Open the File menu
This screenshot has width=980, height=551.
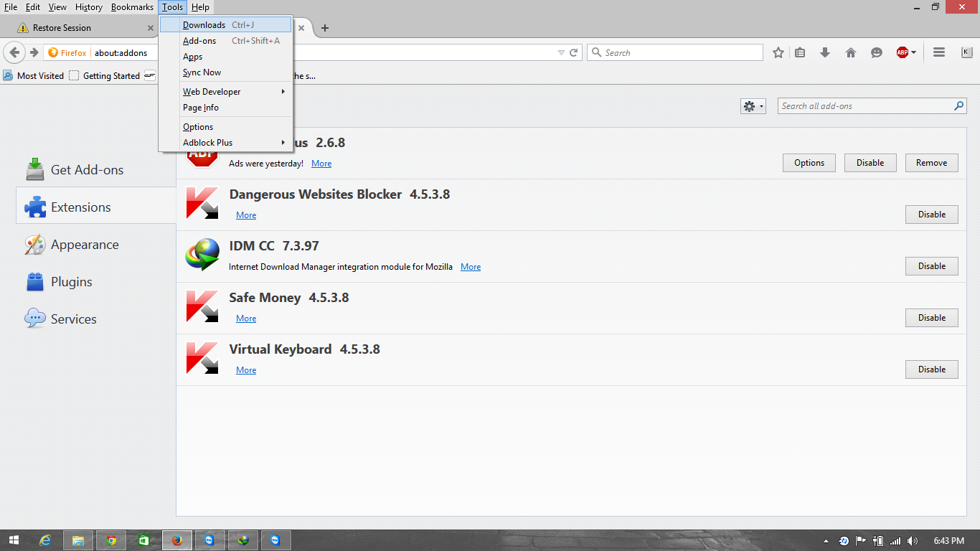[11, 7]
